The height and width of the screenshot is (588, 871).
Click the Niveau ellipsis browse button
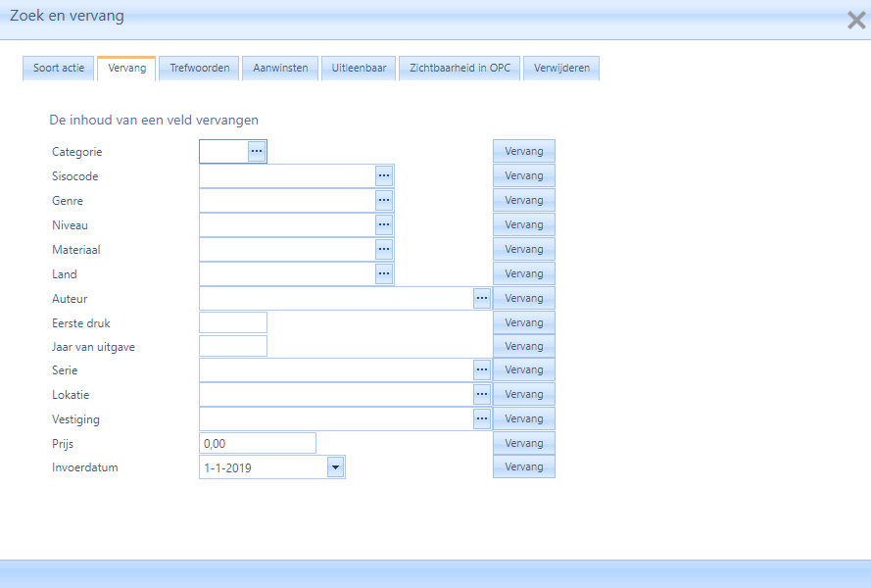384,224
